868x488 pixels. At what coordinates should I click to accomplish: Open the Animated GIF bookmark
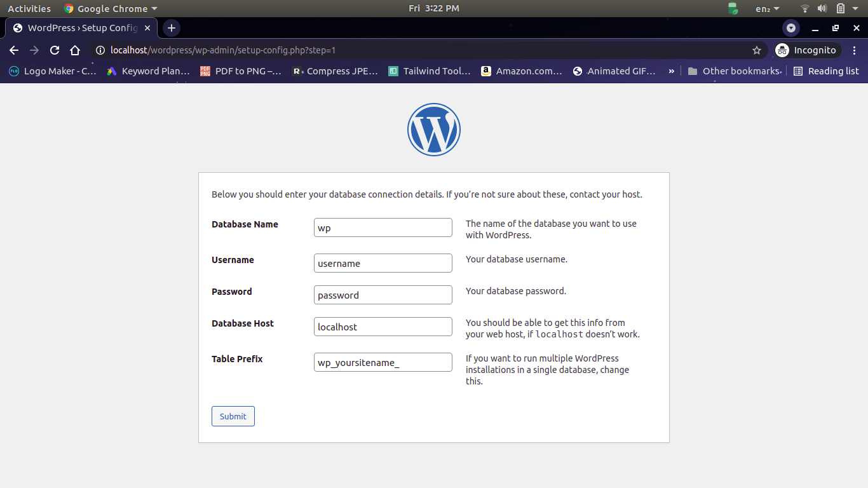614,71
